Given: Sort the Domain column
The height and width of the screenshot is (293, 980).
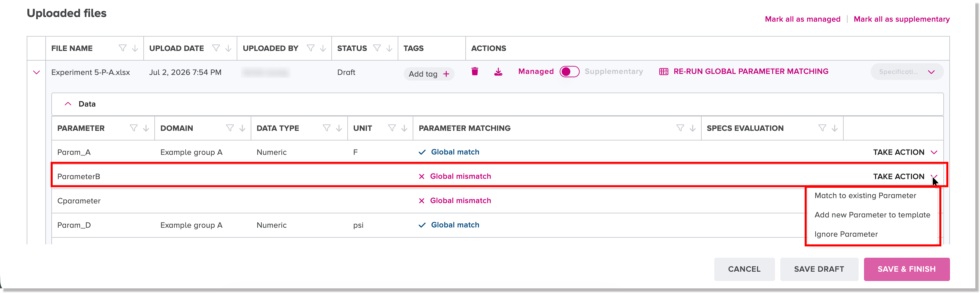Looking at the screenshot, I should pyautogui.click(x=242, y=128).
